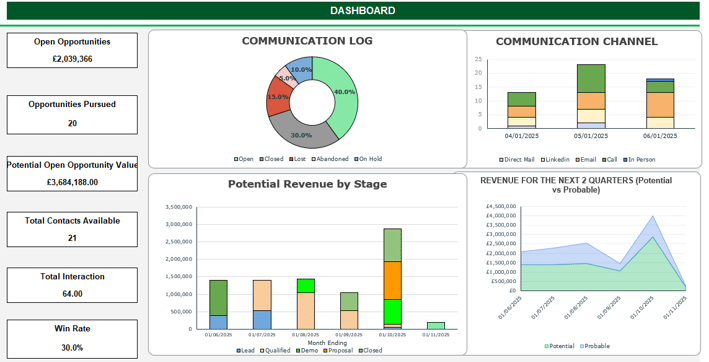Viewport: 709px width, 362px height.
Task: Click the Direct Mail legend entry
Action: point(516,160)
